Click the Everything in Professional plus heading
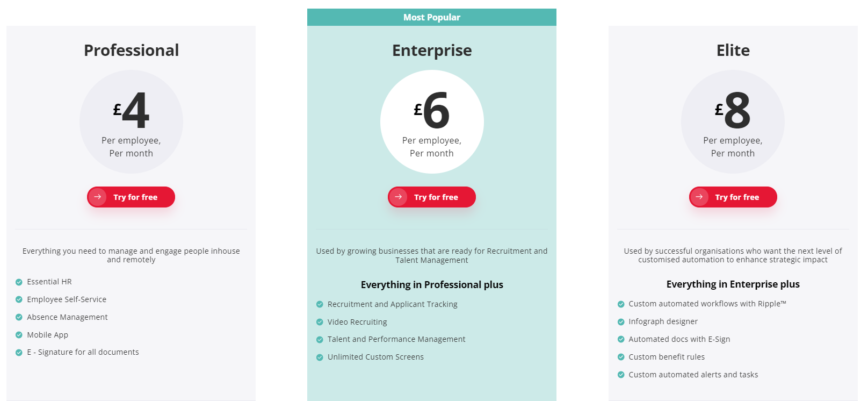Screen dimensions: 868x401 pyautogui.click(x=432, y=285)
